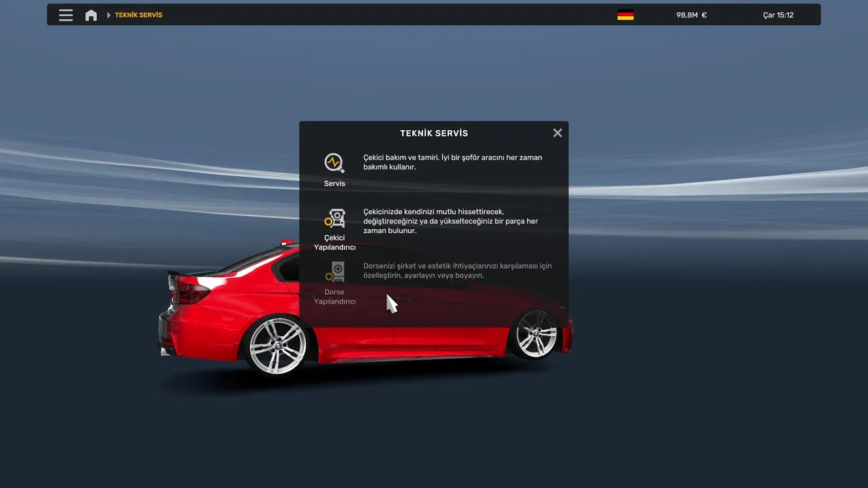
Task: Click the red car's rear wheel
Action: tap(277, 344)
